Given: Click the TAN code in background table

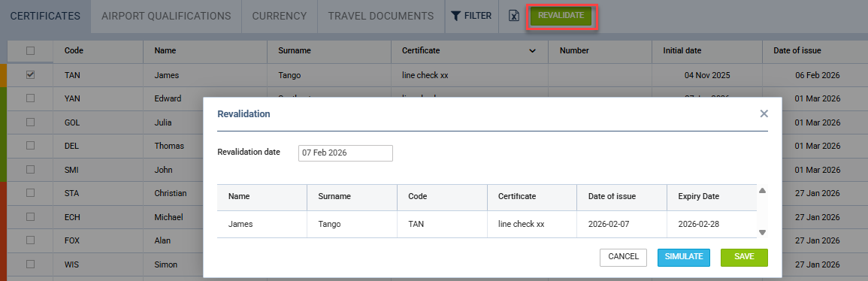Looking at the screenshot, I should [72, 74].
